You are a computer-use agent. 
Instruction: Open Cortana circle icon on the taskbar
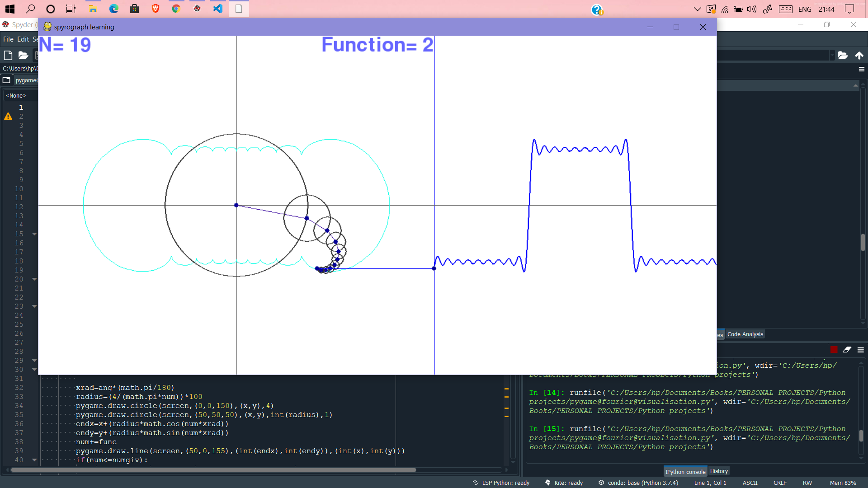(x=51, y=9)
